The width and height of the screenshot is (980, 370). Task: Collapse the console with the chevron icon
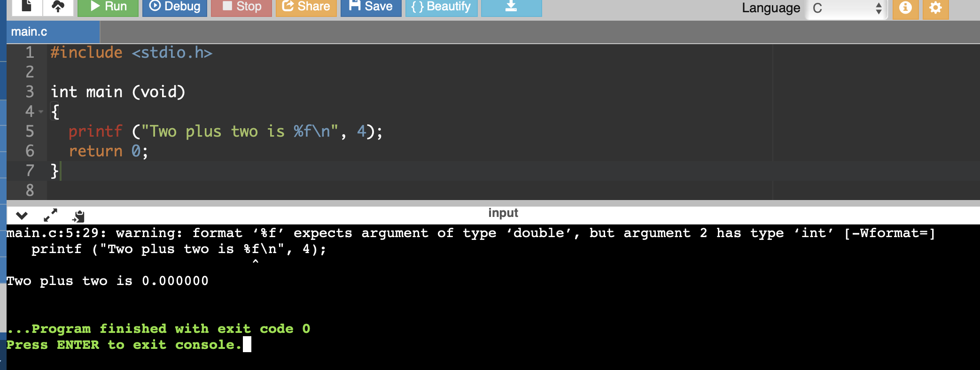(22, 216)
